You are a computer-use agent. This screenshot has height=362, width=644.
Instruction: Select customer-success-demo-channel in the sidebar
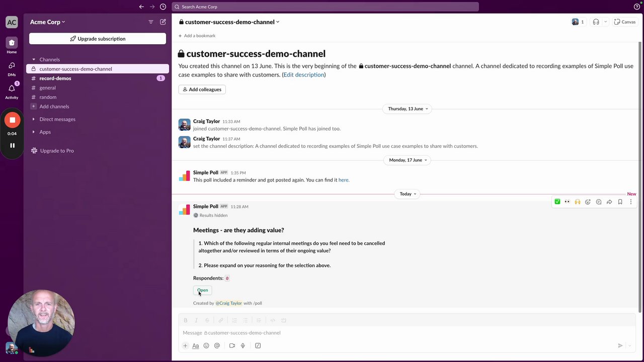(x=98, y=69)
